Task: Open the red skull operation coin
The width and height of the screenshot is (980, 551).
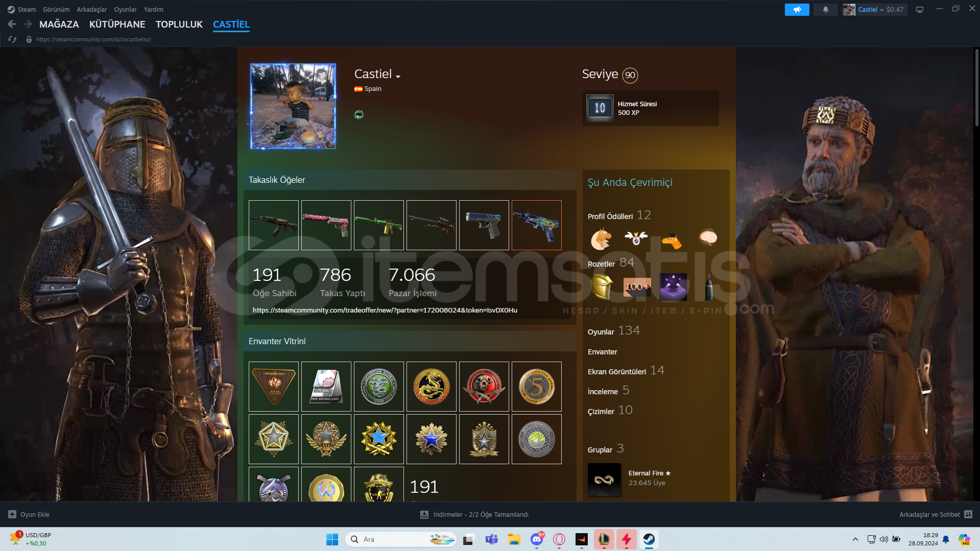Action: (484, 387)
